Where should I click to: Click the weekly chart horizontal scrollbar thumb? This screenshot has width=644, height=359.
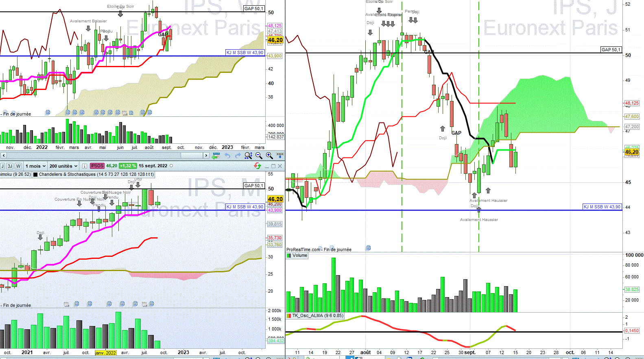coord(192,155)
